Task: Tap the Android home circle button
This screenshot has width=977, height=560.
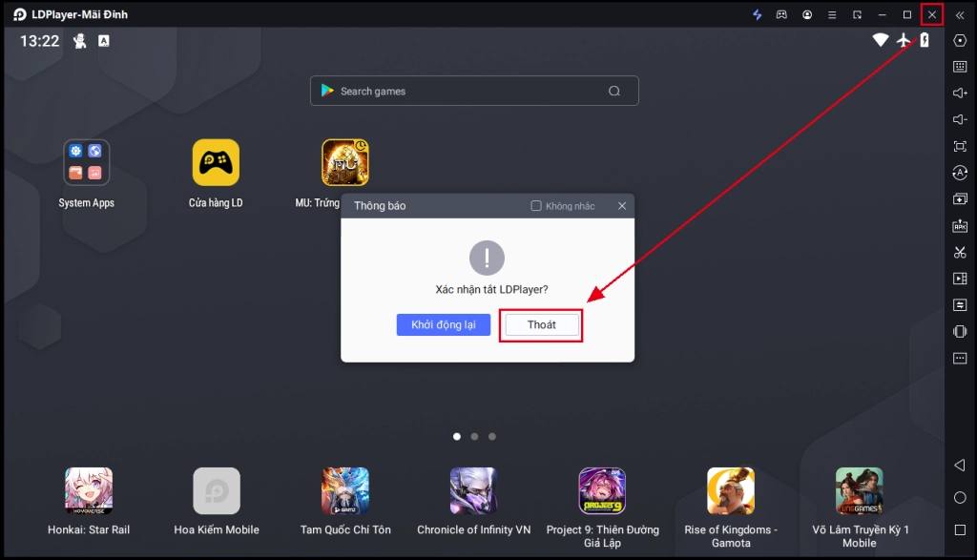Action: pyautogui.click(x=960, y=497)
